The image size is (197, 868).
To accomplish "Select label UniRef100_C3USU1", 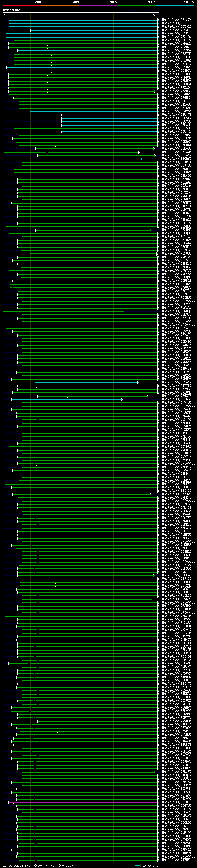I will tap(177, 125).
